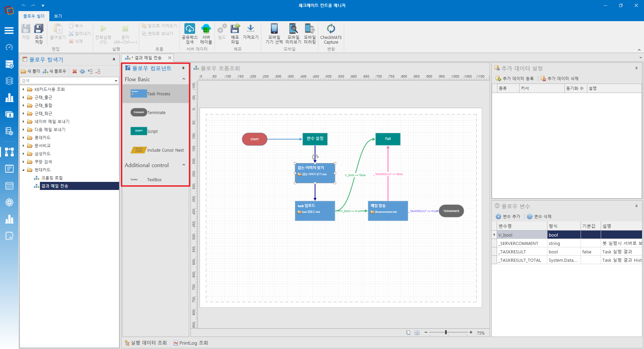The height and width of the screenshot is (349, 644).
Task: Expand the 삼성카드 folder
Action: pos(23,154)
